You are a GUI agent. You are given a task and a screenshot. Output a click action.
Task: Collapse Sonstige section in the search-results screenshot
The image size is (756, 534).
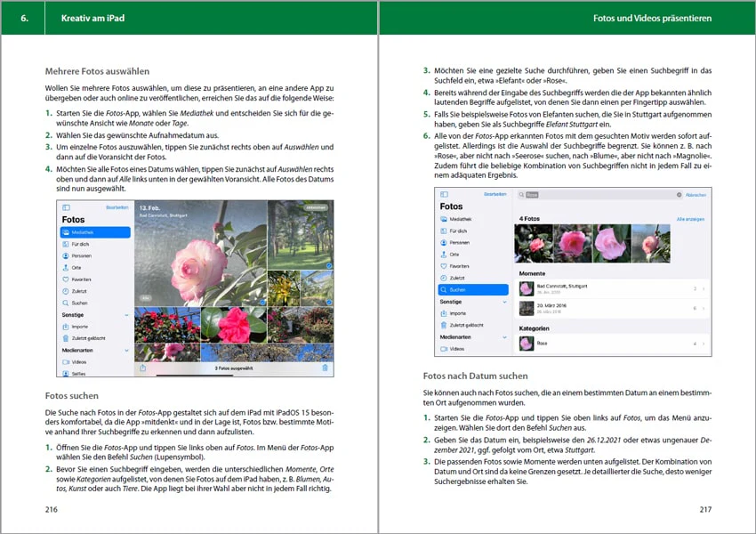[x=505, y=302]
